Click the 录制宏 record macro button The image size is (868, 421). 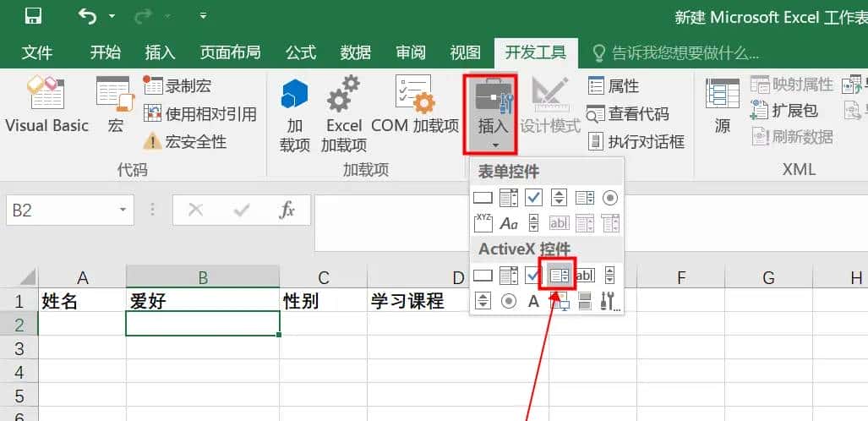click(x=177, y=86)
